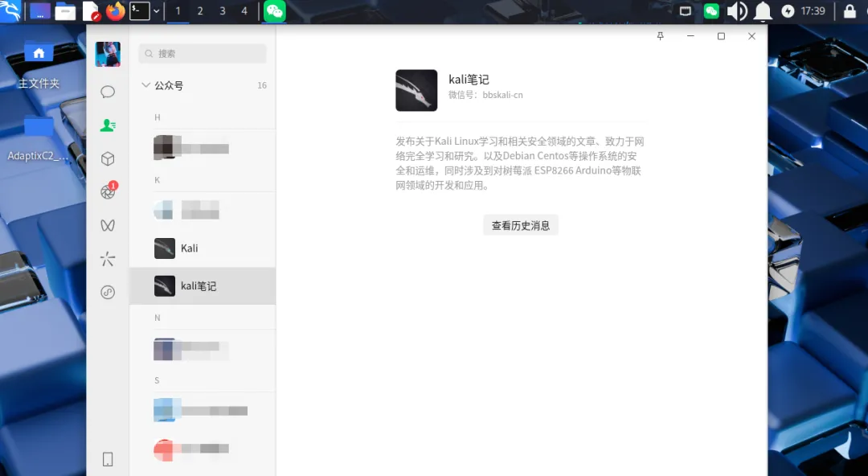The width and height of the screenshot is (868, 476).
Task: Click the kali笔记 profile picture in details pane
Action: (x=416, y=90)
